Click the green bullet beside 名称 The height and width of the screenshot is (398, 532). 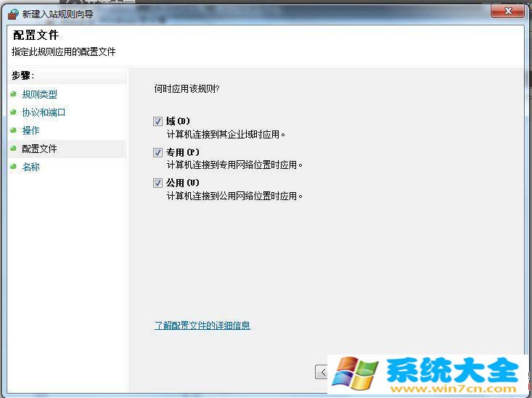pyautogui.click(x=13, y=167)
